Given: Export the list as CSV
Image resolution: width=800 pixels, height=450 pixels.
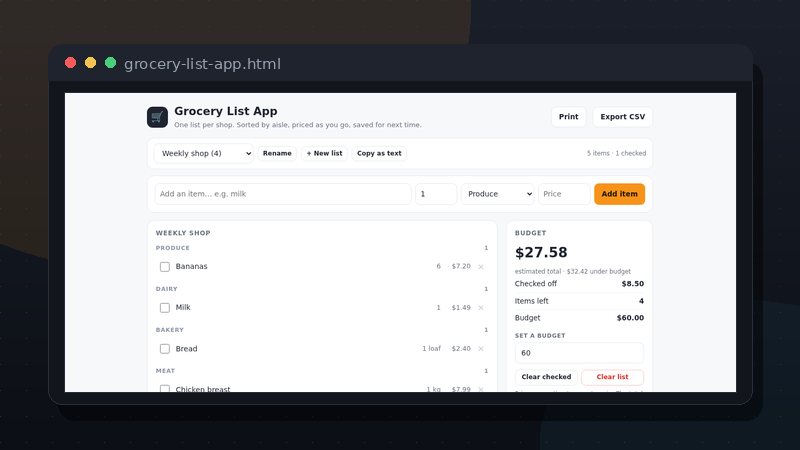Looking at the screenshot, I should coord(622,117).
